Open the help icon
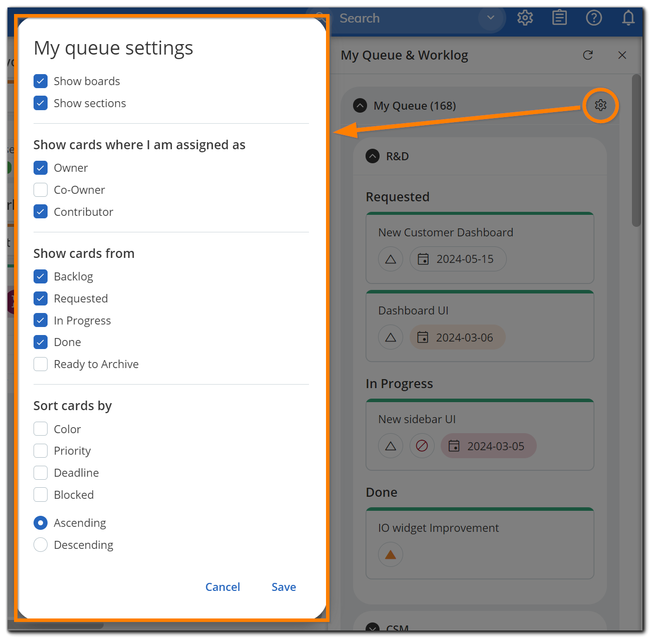The height and width of the screenshot is (644, 656). coord(594,18)
